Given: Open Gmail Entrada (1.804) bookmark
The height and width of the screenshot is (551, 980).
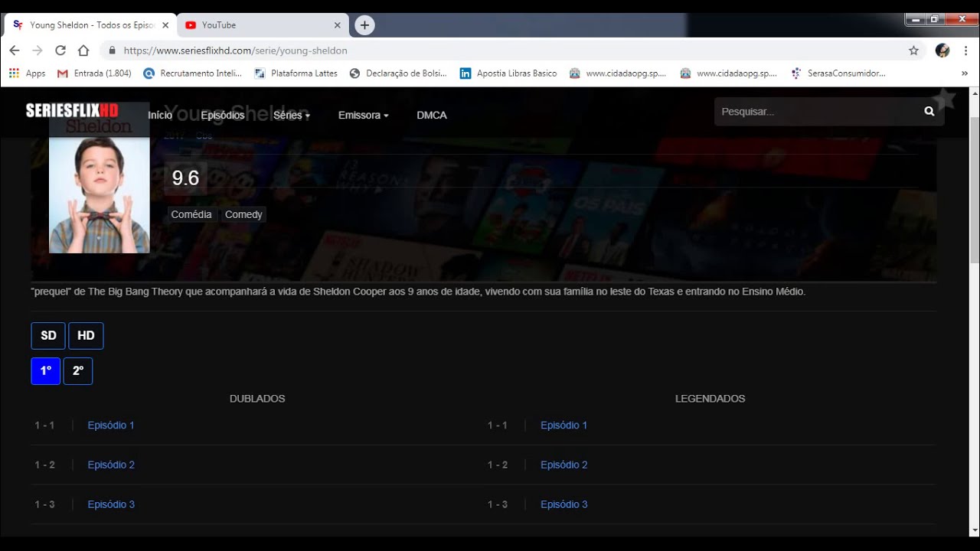Looking at the screenshot, I should (x=94, y=73).
